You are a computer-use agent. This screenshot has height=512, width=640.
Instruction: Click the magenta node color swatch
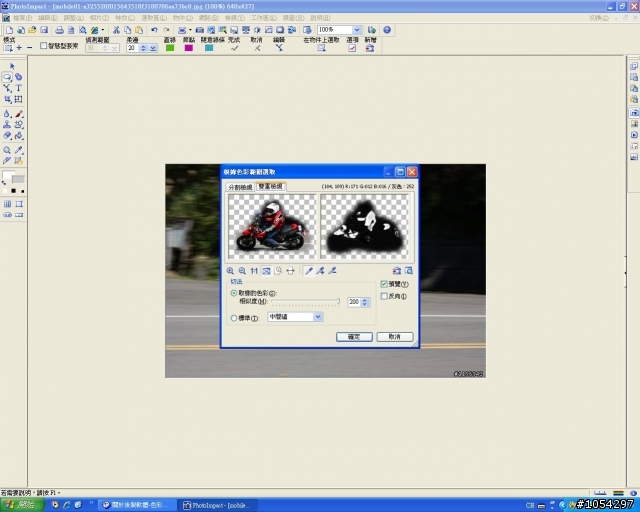pos(189,48)
